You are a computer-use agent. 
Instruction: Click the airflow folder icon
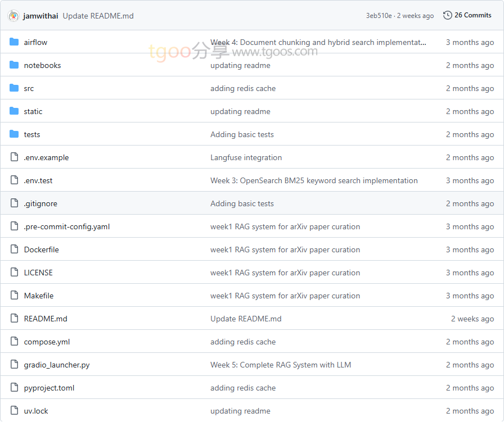pos(14,42)
